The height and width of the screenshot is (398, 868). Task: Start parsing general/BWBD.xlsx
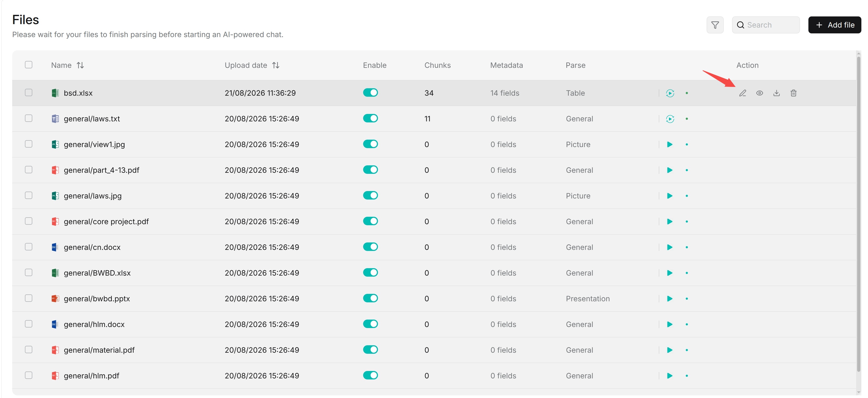670,273
